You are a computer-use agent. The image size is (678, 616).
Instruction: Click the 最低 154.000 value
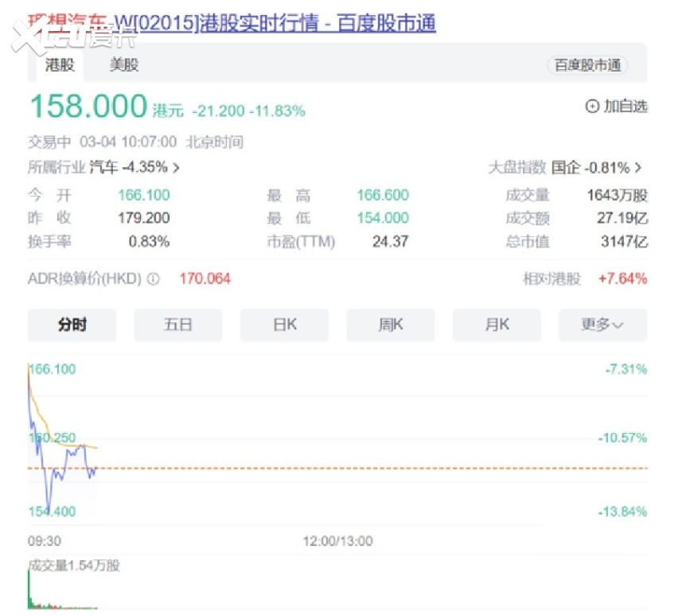click(383, 217)
